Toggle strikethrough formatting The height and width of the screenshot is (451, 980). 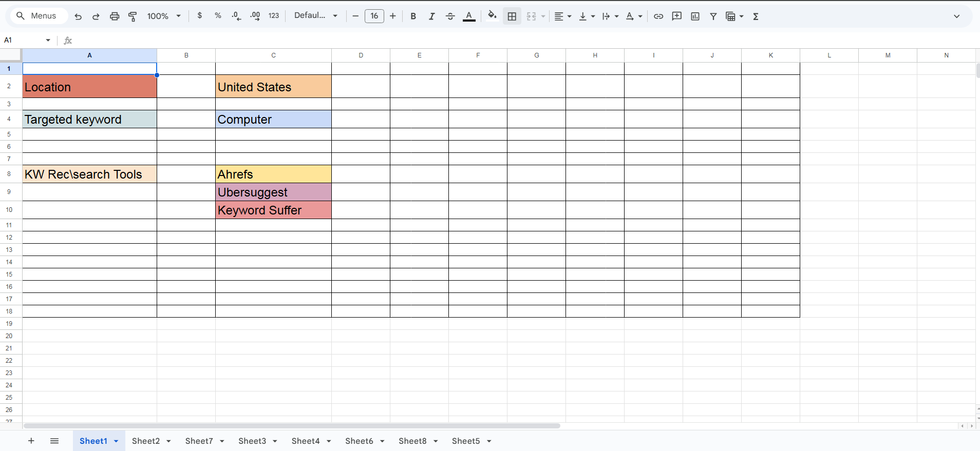pyautogui.click(x=450, y=16)
